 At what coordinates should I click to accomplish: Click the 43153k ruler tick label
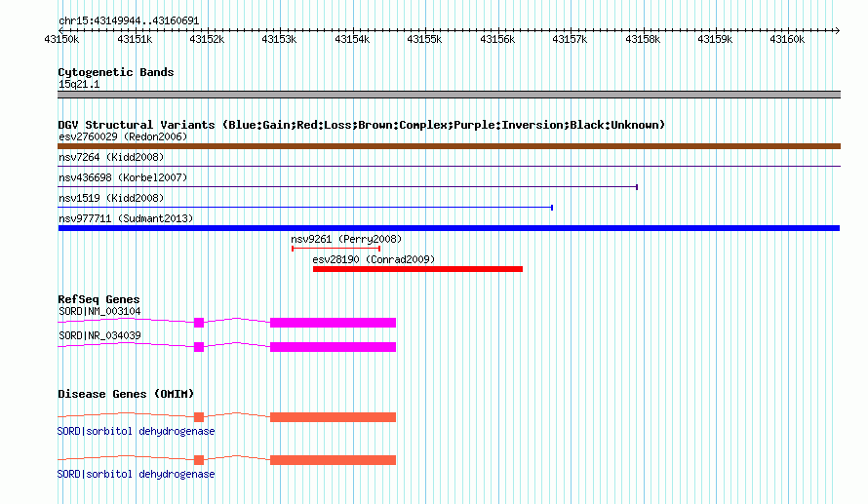click(x=279, y=39)
